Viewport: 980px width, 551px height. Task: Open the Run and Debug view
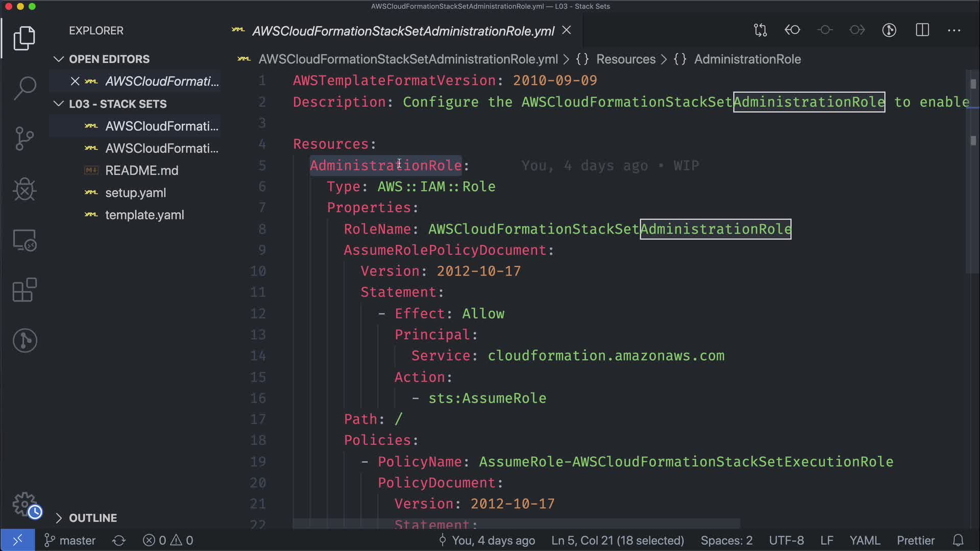(24, 189)
